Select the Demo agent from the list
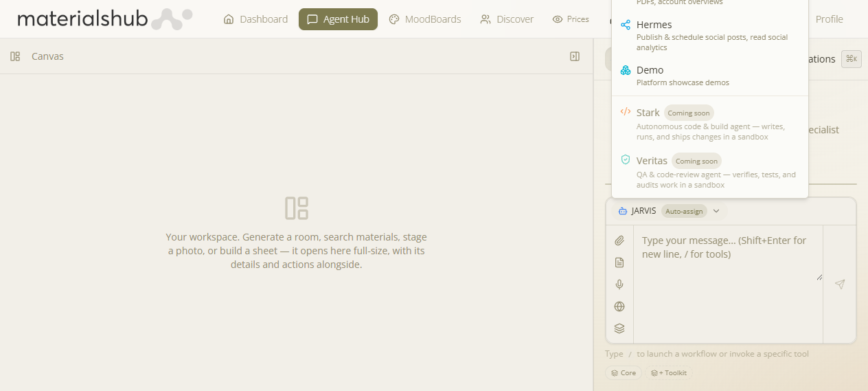This screenshot has width=868, height=391. (709, 76)
